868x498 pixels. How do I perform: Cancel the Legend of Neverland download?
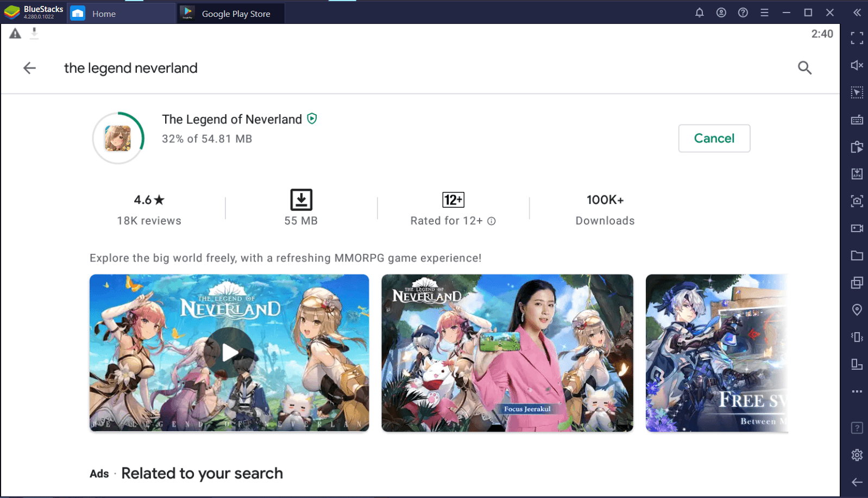pyautogui.click(x=714, y=138)
